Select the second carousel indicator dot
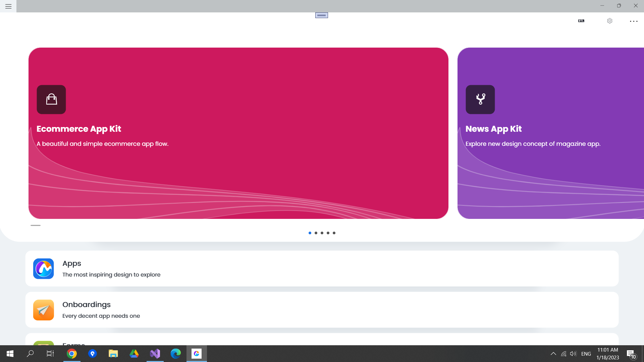 coord(316,233)
